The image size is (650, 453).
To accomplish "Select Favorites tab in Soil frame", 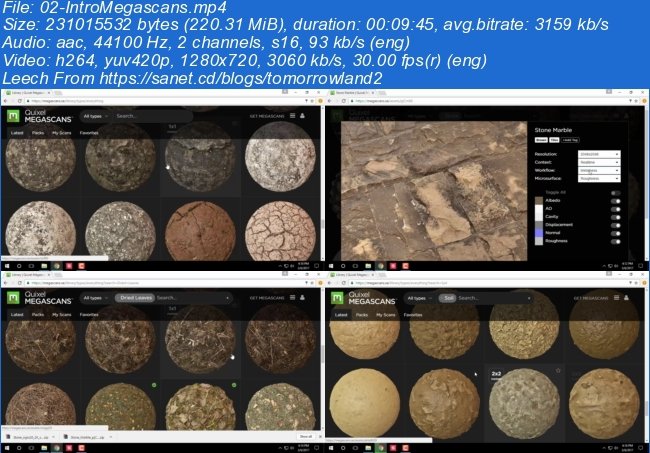I will (413, 315).
